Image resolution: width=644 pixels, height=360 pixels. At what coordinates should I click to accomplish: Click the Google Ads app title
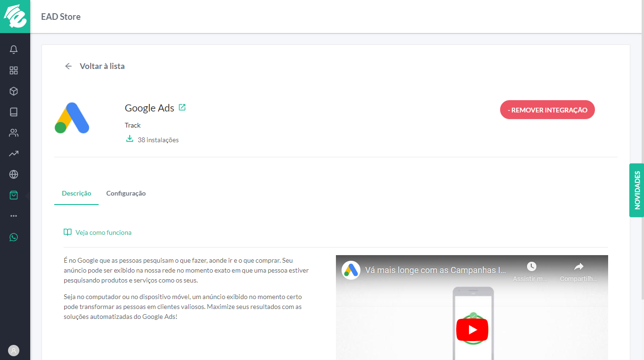pos(150,108)
